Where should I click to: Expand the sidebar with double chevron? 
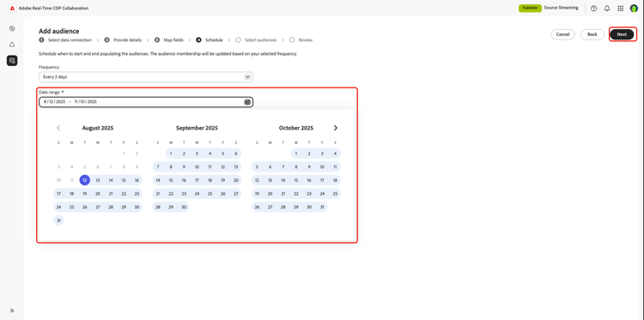12,311
